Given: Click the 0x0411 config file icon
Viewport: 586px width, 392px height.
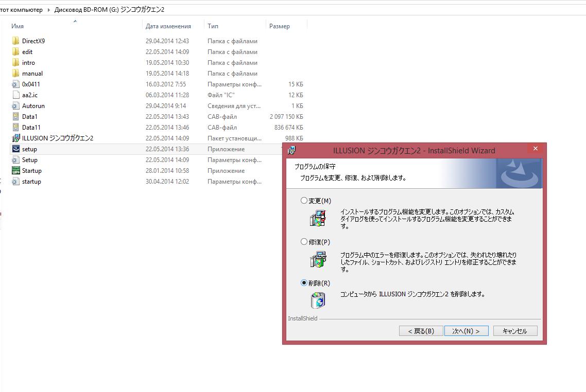Looking at the screenshot, I should point(15,84).
